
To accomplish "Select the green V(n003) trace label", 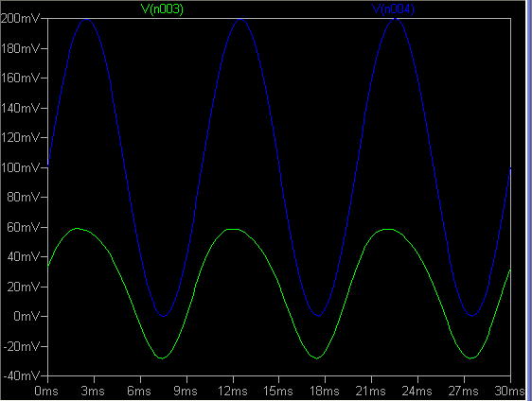I will (162, 9).
